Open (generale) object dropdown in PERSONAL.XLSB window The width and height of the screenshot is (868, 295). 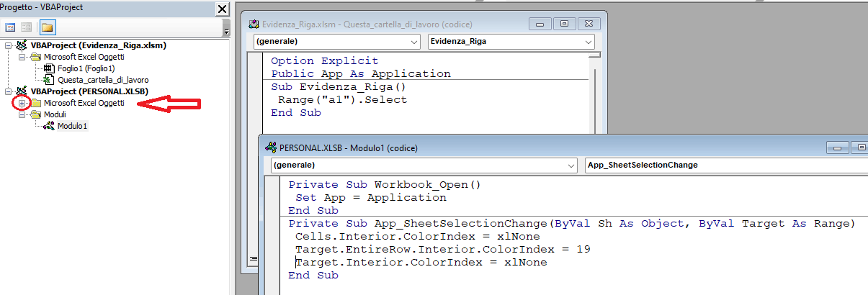point(571,165)
